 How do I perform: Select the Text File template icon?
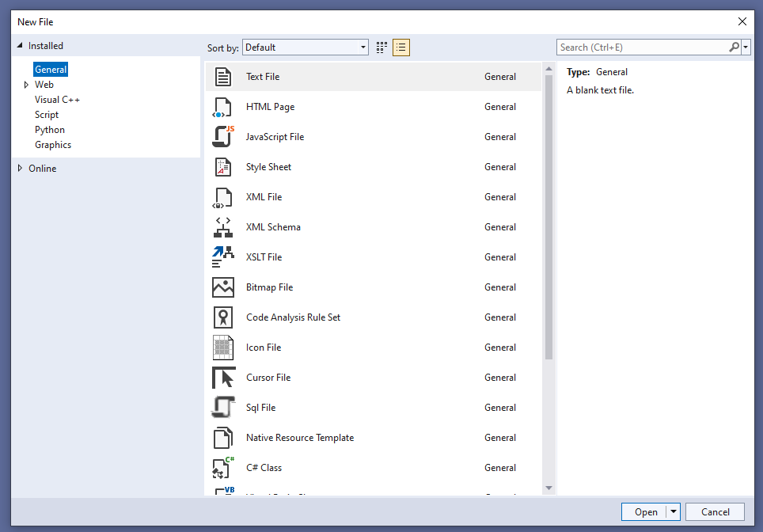click(x=223, y=77)
